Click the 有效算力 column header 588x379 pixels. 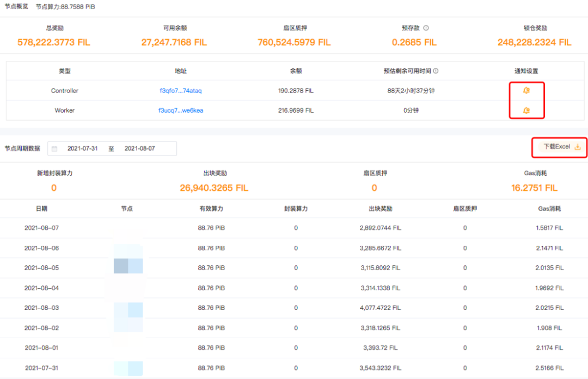[211, 208]
